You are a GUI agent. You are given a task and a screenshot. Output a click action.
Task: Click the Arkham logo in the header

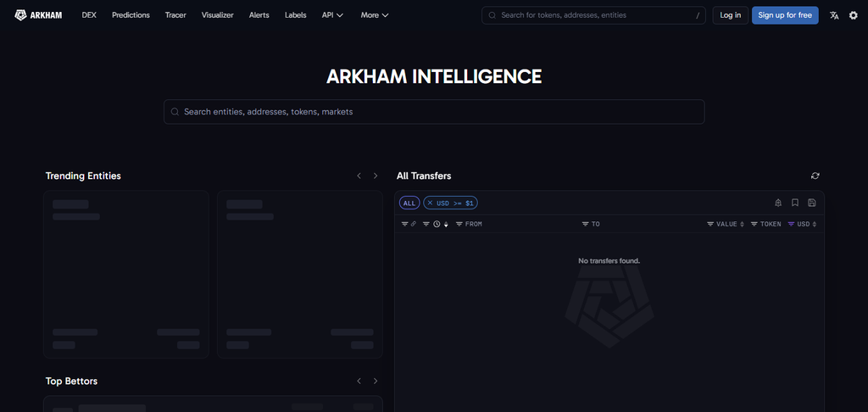38,15
